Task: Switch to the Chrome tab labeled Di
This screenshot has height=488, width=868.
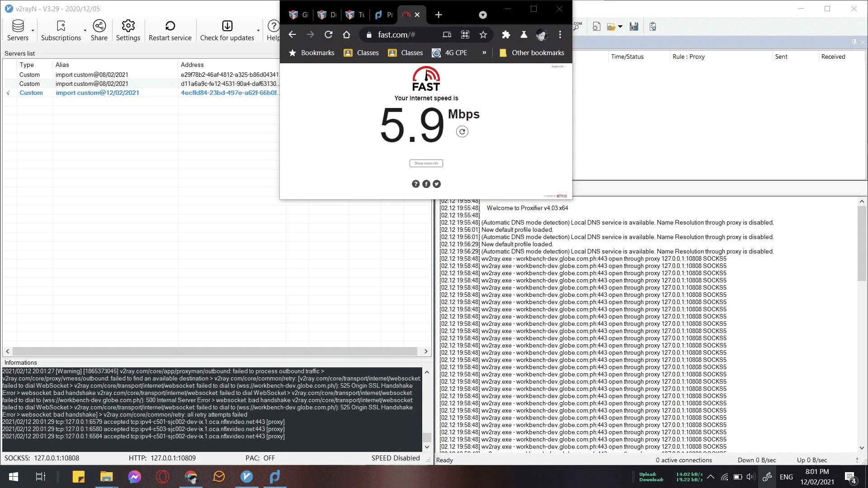Action: pos(327,15)
